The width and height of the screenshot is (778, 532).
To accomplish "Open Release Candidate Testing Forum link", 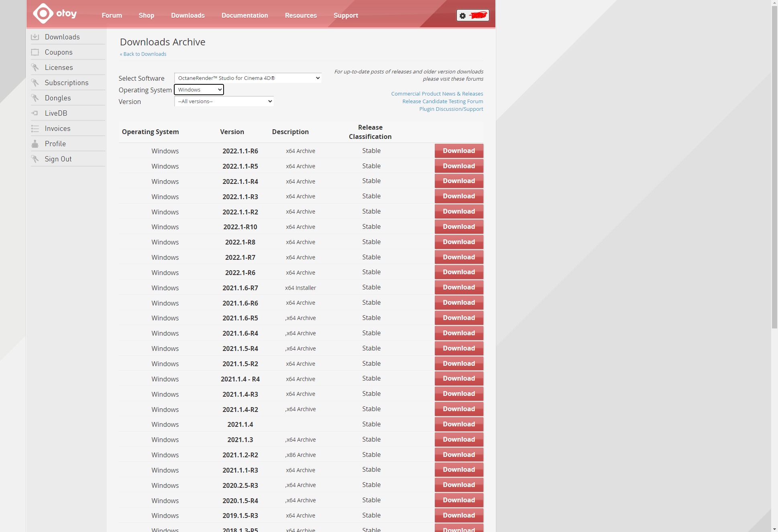I will [442, 101].
